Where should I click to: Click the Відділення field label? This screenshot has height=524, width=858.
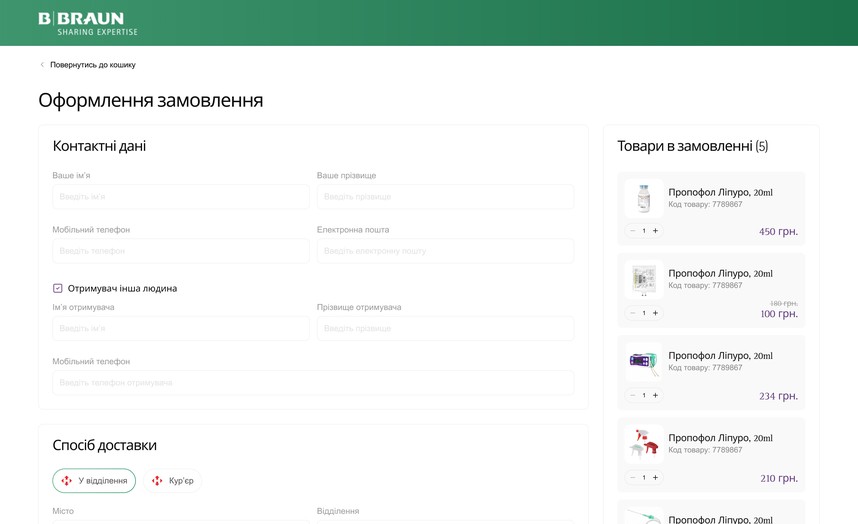coord(338,511)
